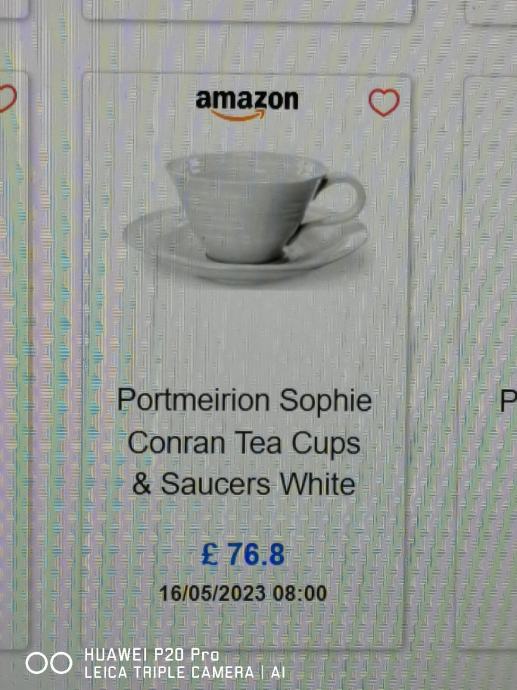Click the 16/05/2023 08:00 timestamp
This screenshot has width=517, height=690.
point(243,593)
